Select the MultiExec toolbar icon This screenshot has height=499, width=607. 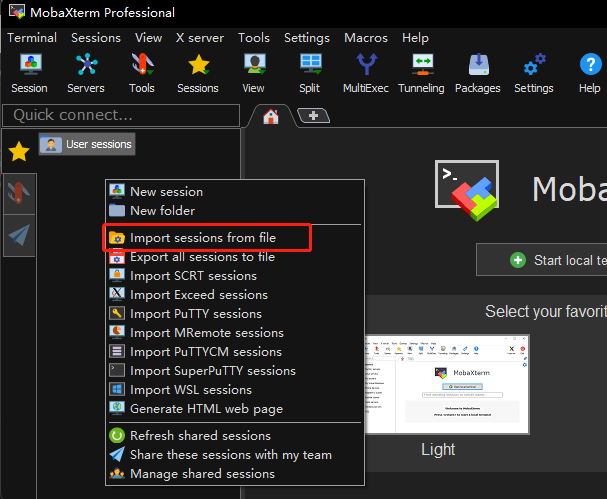(366, 73)
